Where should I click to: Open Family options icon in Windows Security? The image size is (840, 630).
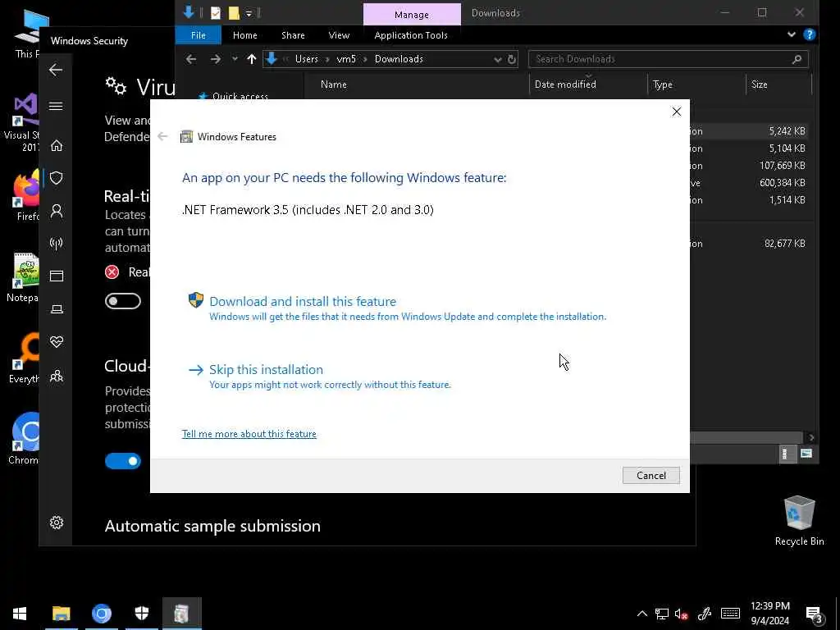click(x=57, y=376)
